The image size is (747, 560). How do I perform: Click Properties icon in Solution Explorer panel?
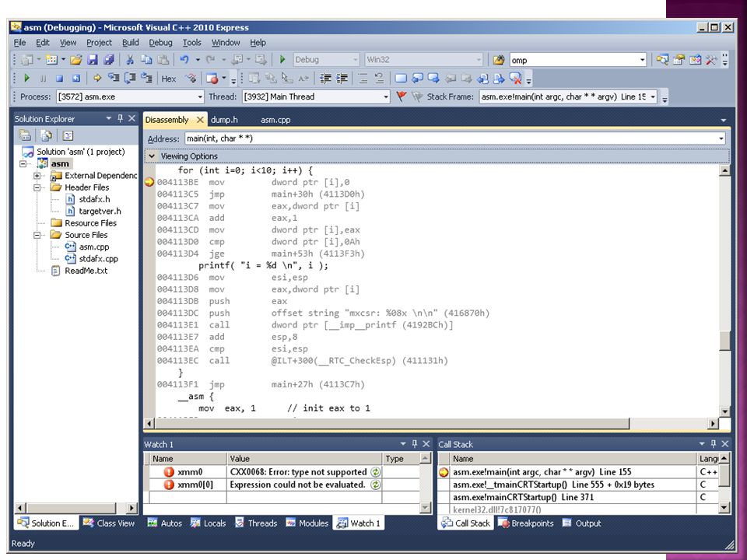coord(25,135)
